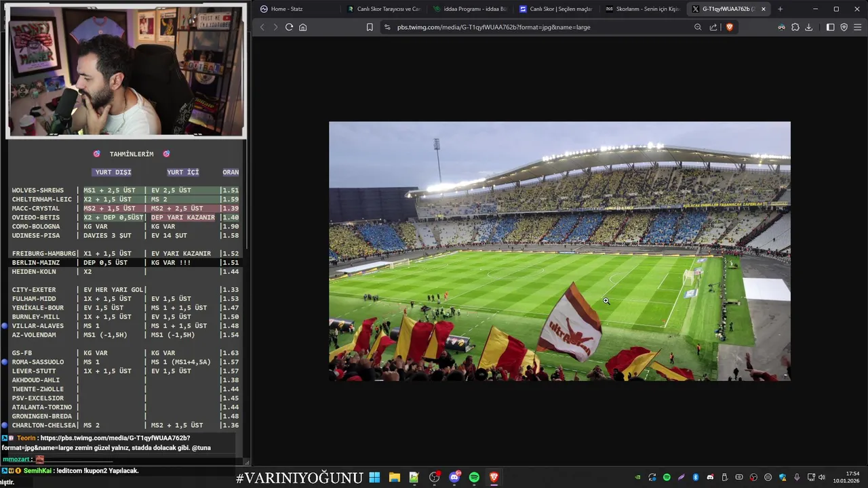Switch to the iddaa Programı tab
The image size is (868, 488).
click(x=470, y=9)
